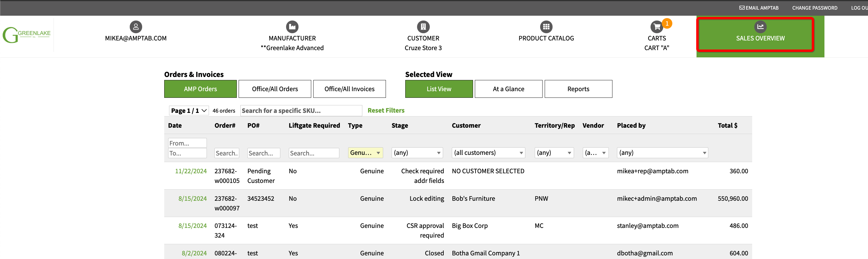
Task: Click the Manufacturer factory icon
Action: coord(292,27)
